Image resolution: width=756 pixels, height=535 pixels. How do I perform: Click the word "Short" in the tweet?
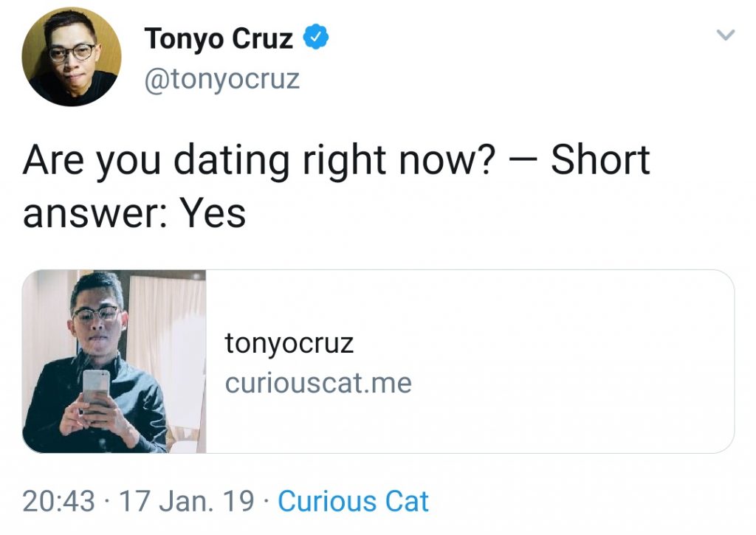tap(600, 160)
